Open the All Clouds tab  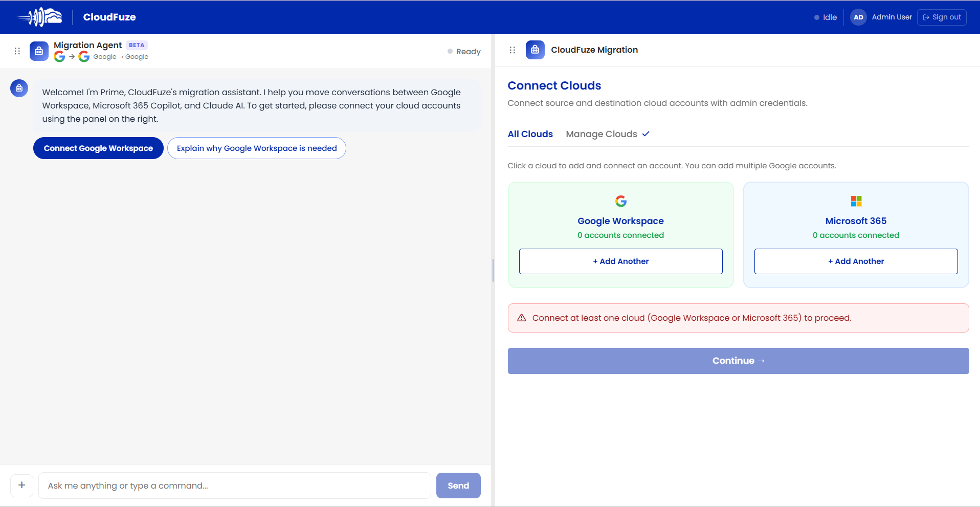530,134
